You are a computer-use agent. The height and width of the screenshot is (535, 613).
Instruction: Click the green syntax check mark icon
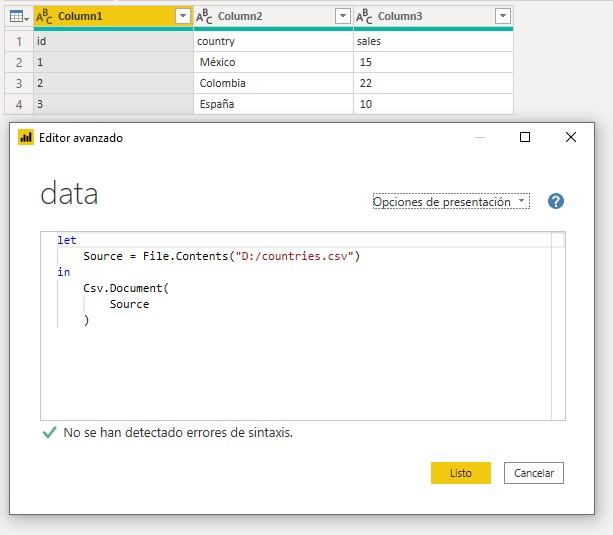49,432
